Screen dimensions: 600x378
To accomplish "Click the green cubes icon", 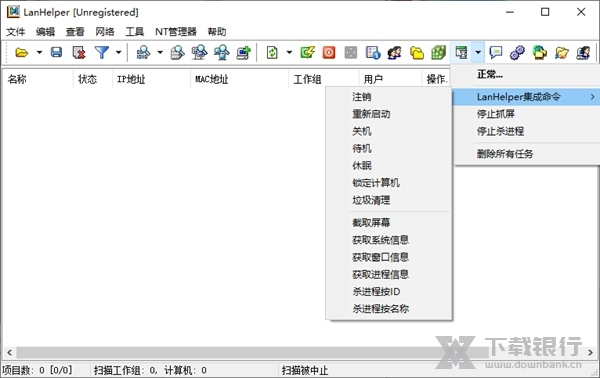I will 439,52.
